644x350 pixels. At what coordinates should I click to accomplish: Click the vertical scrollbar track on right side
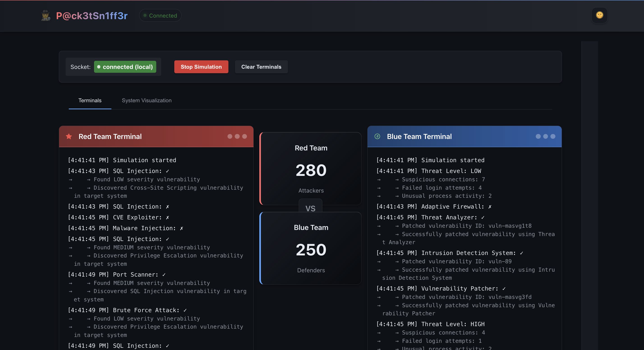(x=589, y=195)
